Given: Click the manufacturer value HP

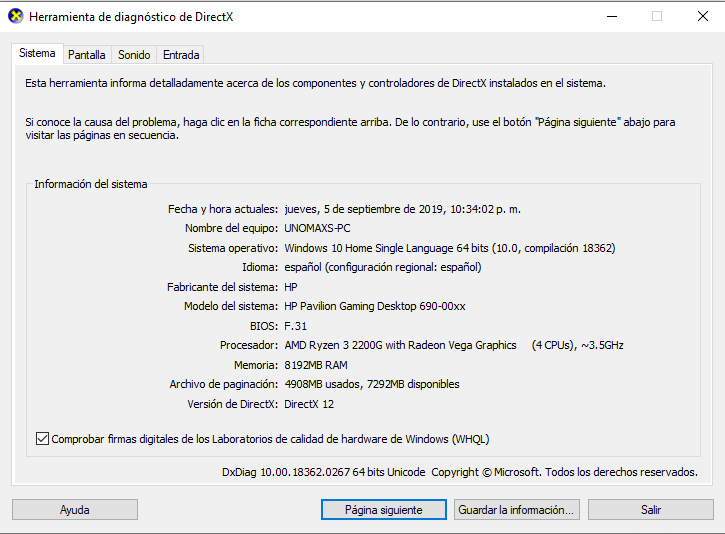Looking at the screenshot, I should 291,287.
